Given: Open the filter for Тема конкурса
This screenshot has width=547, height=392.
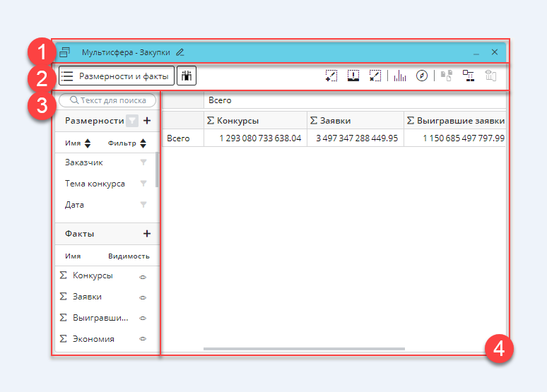Looking at the screenshot, I should point(143,184).
